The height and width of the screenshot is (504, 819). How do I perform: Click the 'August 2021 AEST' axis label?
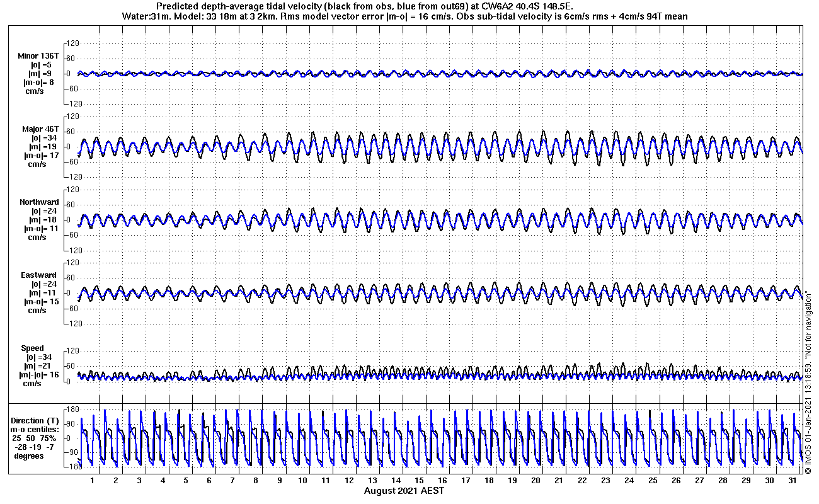403,491
